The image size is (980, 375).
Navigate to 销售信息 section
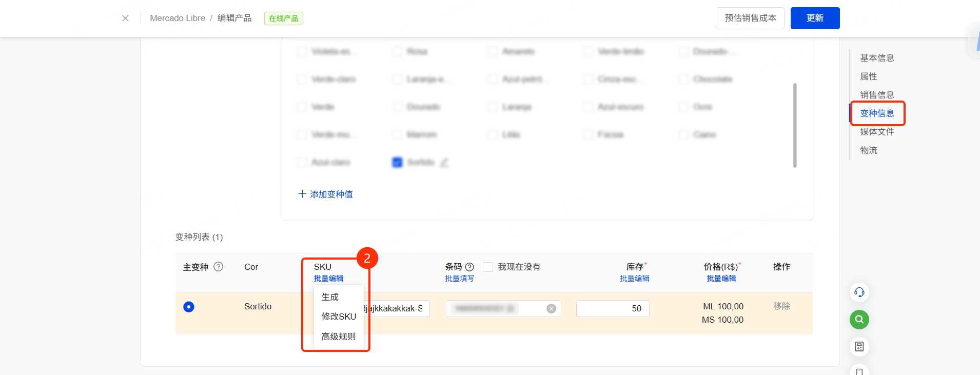877,95
